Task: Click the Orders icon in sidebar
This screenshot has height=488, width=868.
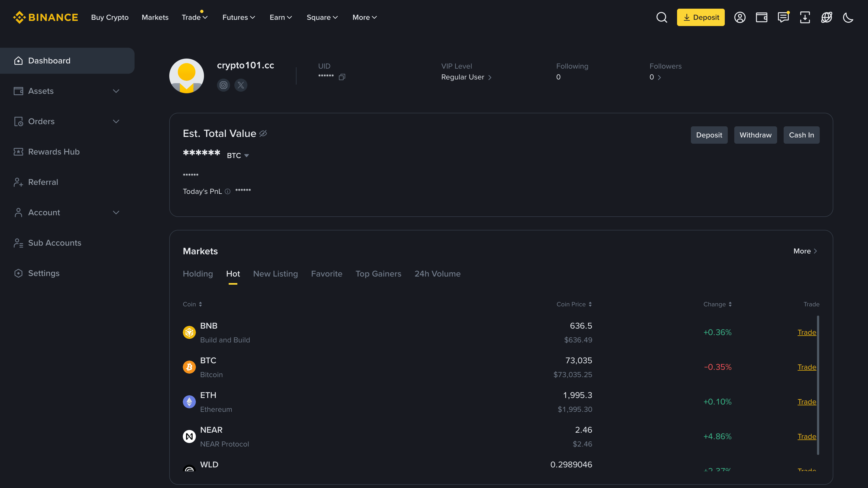Action: [18, 121]
